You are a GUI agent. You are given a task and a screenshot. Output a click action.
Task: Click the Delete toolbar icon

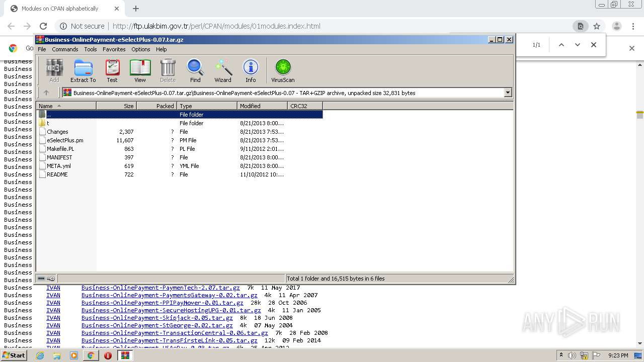(x=168, y=70)
